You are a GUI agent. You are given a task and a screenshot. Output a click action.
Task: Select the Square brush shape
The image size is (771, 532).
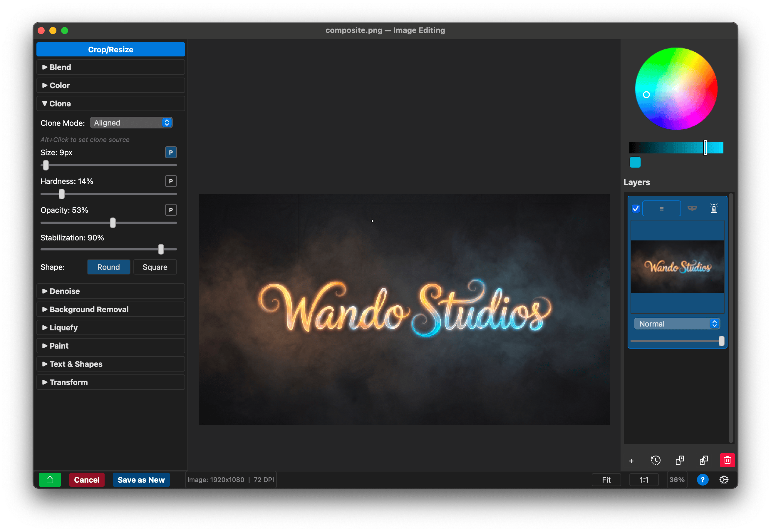[155, 267]
